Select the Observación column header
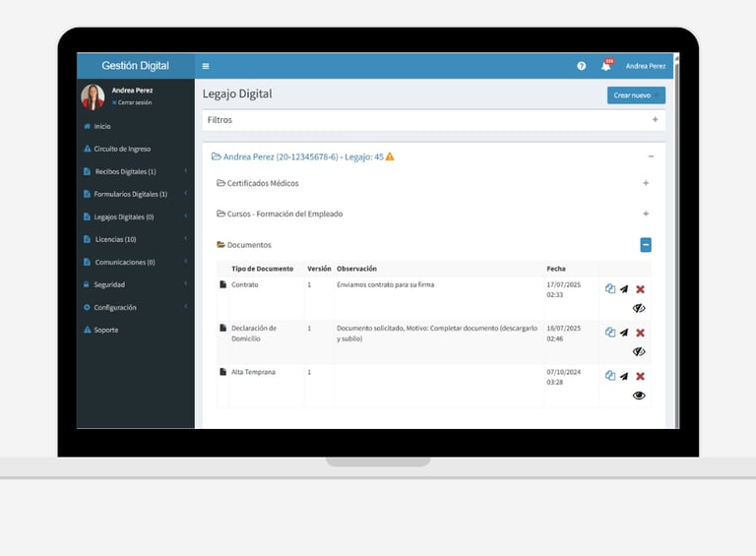The width and height of the screenshot is (756, 556). click(356, 269)
